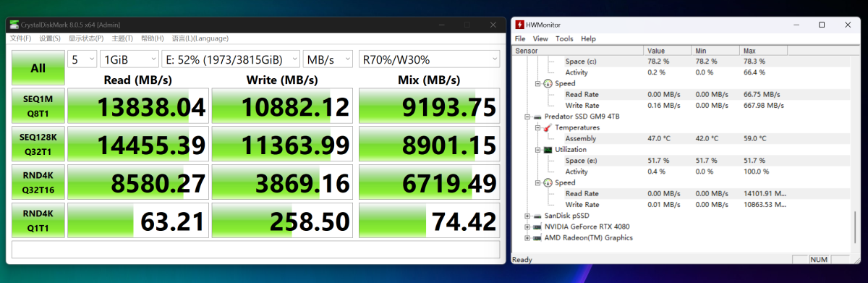Click the RND4K Q1T1 write result 258.50
Screen dimensions: 868x283
[x=283, y=221]
